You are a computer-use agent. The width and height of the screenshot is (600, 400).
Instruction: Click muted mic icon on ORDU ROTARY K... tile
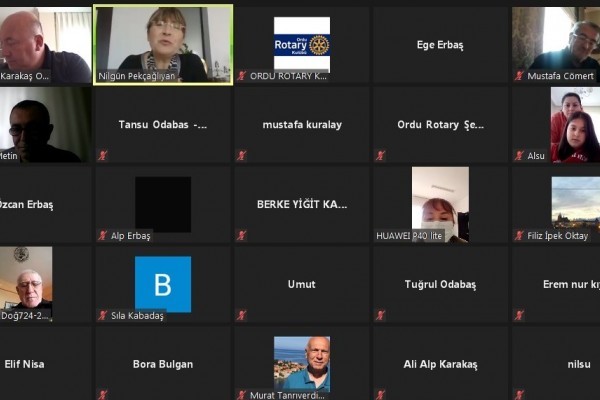pyautogui.click(x=241, y=76)
